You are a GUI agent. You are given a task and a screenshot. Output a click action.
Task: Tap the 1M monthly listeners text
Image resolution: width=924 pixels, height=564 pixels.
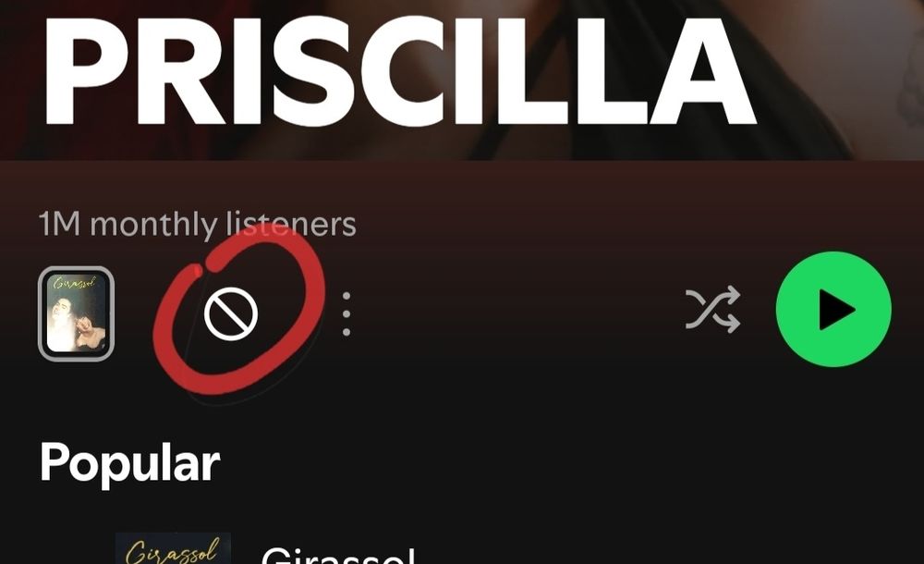point(198,224)
